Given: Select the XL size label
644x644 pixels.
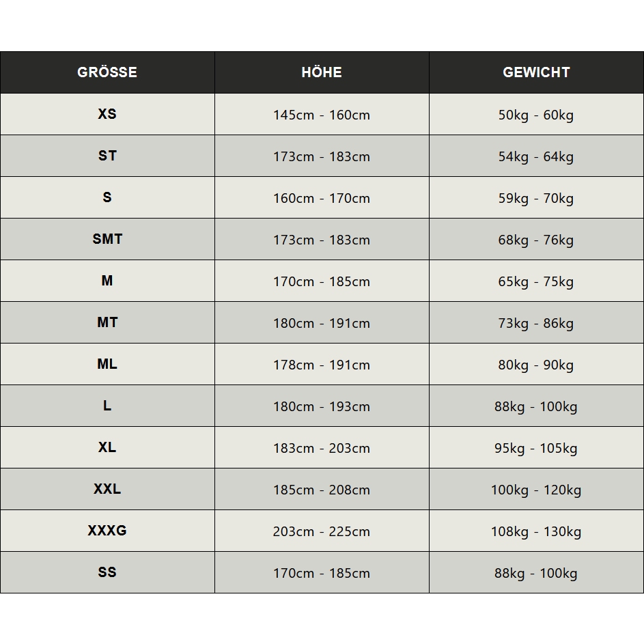Looking at the screenshot, I should click(107, 447).
